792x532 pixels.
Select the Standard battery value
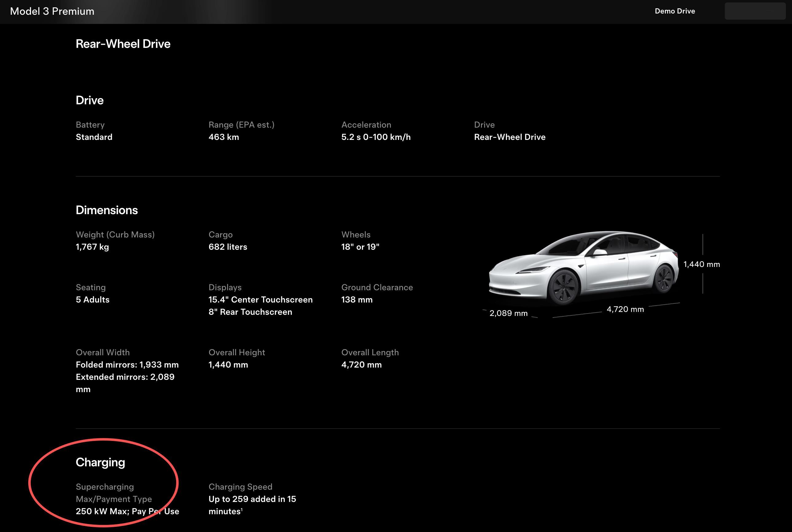tap(94, 137)
